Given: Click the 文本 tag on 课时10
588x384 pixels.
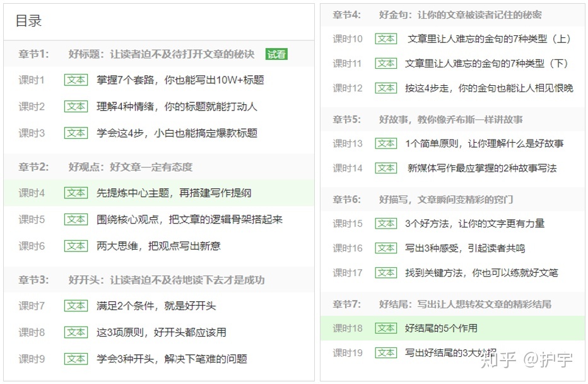Looking at the screenshot, I should click(x=386, y=39).
